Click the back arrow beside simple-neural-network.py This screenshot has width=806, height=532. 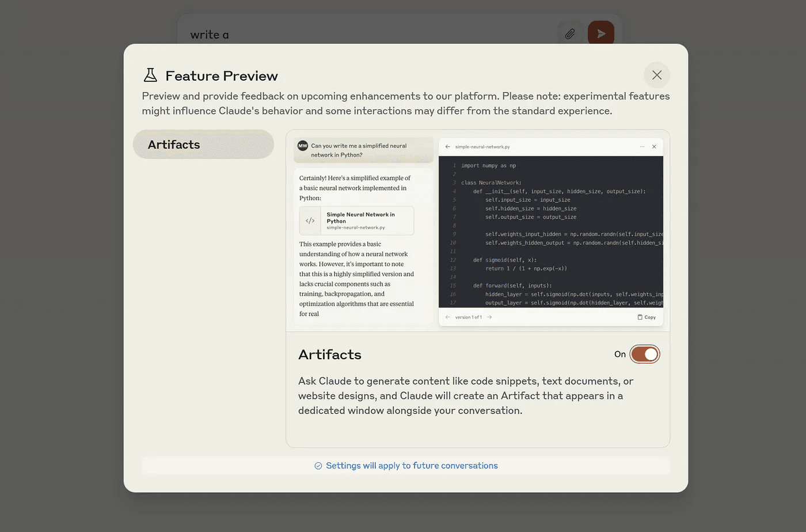pos(448,147)
